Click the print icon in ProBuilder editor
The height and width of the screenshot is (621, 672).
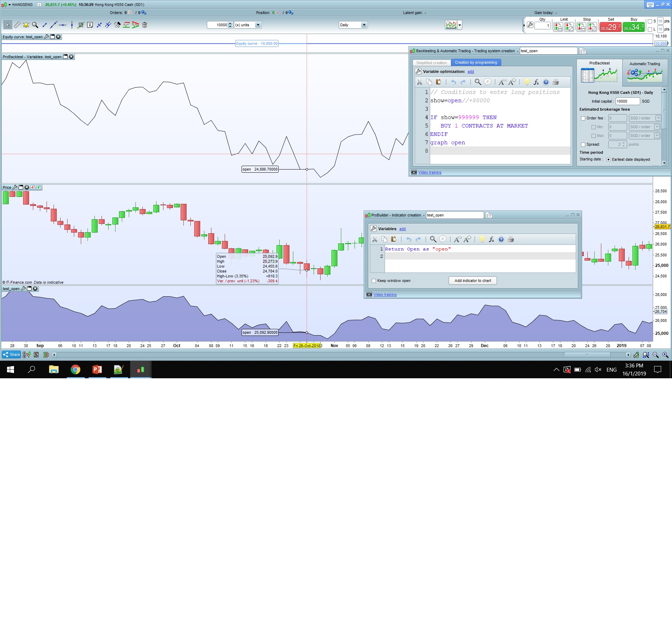pyautogui.click(x=511, y=239)
